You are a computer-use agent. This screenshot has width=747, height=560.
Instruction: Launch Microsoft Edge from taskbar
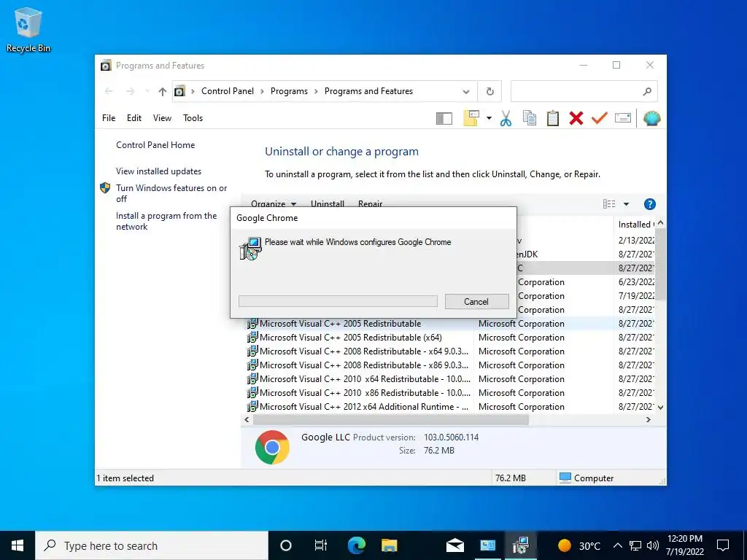pyautogui.click(x=356, y=545)
